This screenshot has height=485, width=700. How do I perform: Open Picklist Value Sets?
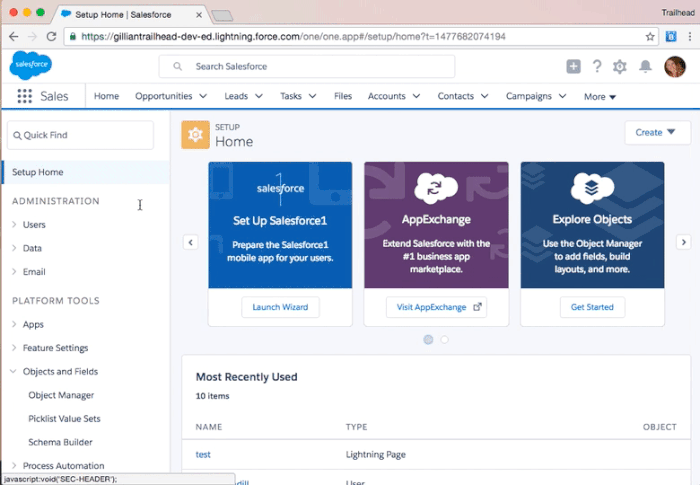pyautogui.click(x=64, y=419)
